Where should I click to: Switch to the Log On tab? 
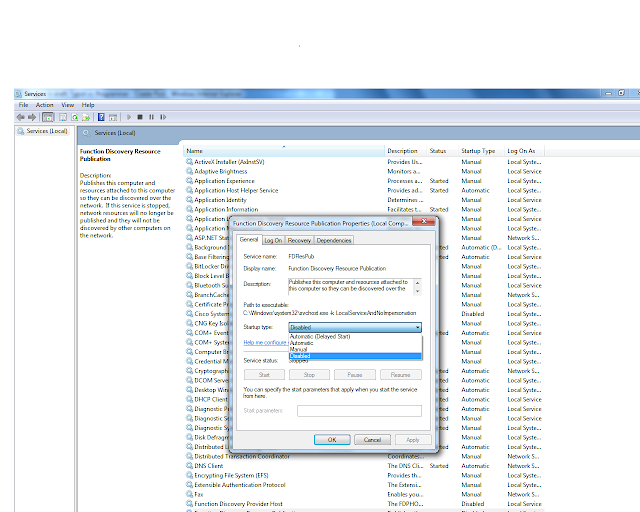(x=273, y=240)
